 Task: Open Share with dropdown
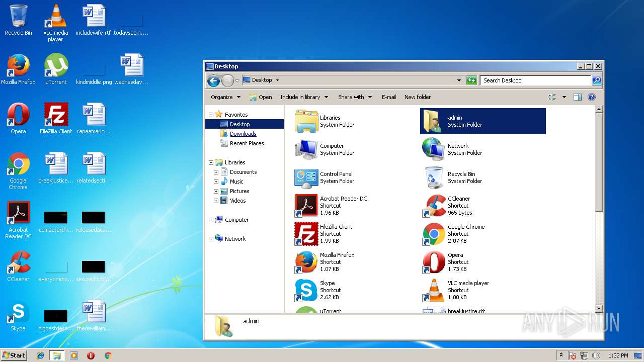[x=355, y=97]
